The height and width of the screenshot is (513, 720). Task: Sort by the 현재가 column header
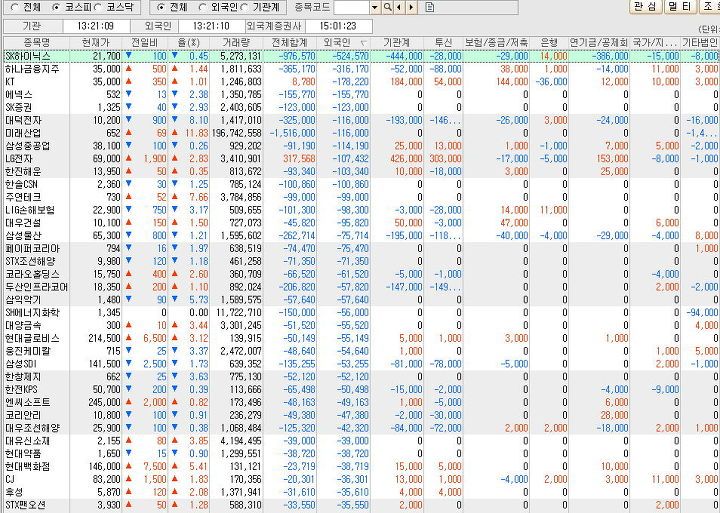pyautogui.click(x=96, y=43)
